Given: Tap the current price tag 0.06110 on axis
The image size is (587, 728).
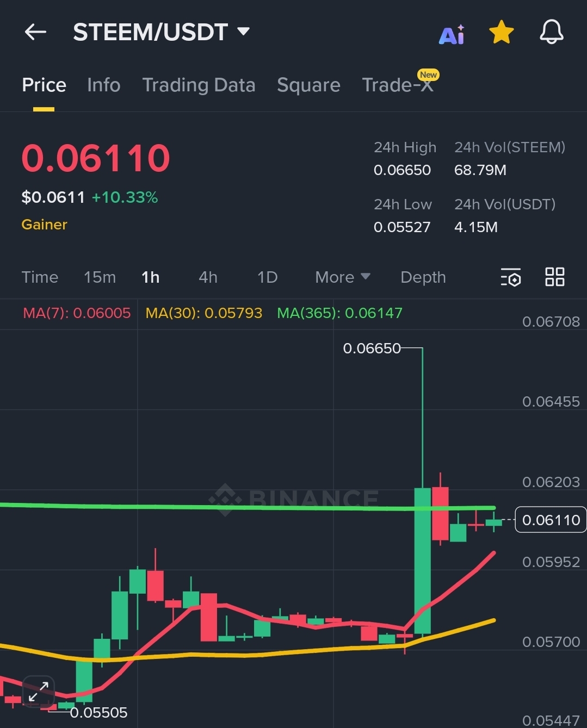Looking at the screenshot, I should pos(551,520).
